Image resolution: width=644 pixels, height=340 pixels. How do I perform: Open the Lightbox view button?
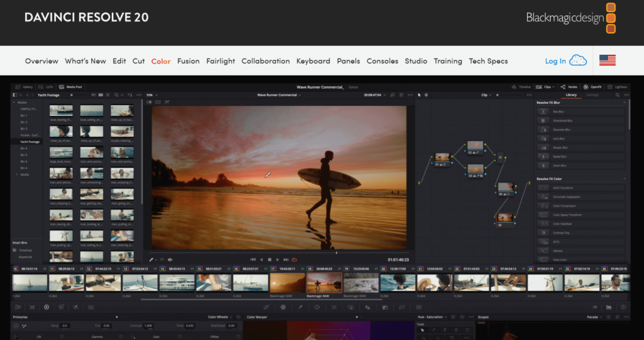click(x=617, y=87)
